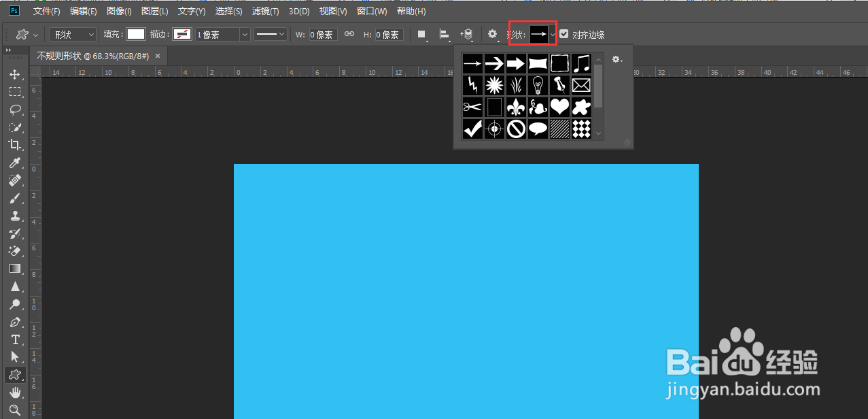Click the W width input field

(323, 34)
